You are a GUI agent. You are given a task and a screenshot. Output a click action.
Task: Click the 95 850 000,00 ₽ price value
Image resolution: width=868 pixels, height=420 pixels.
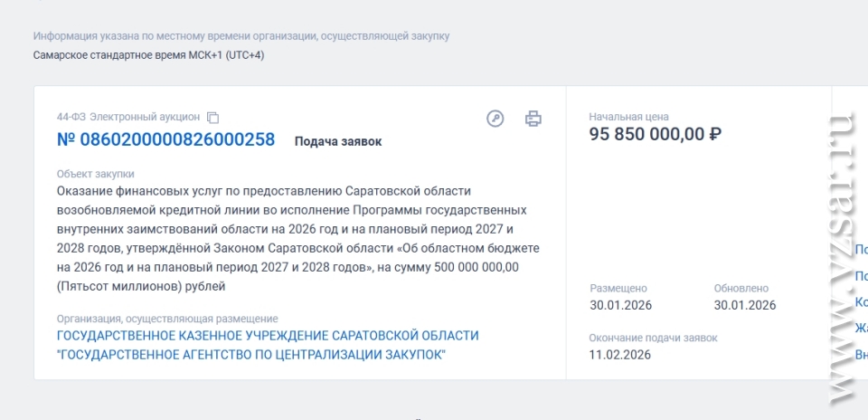point(655,135)
